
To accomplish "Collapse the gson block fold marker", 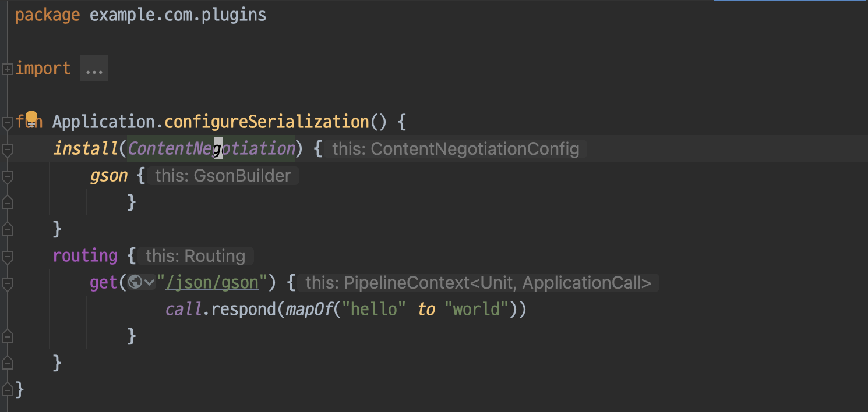I will pyautogui.click(x=7, y=176).
